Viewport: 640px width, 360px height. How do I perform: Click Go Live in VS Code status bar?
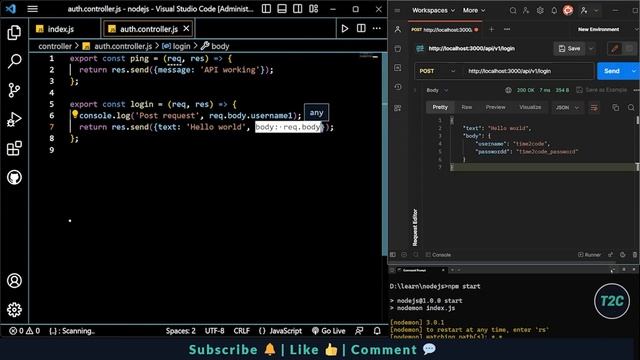[x=329, y=331]
